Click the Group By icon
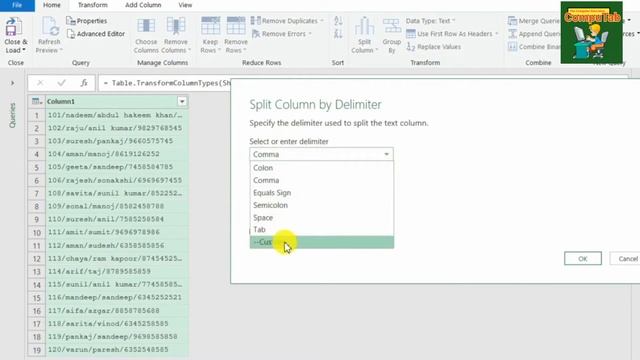 [x=392, y=26]
